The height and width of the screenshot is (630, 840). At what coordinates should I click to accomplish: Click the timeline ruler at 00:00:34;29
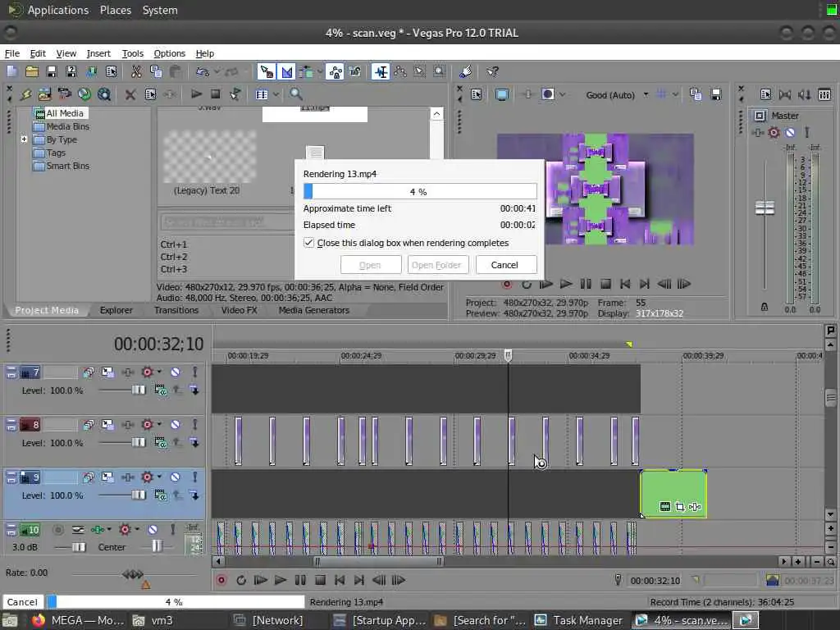589,356
